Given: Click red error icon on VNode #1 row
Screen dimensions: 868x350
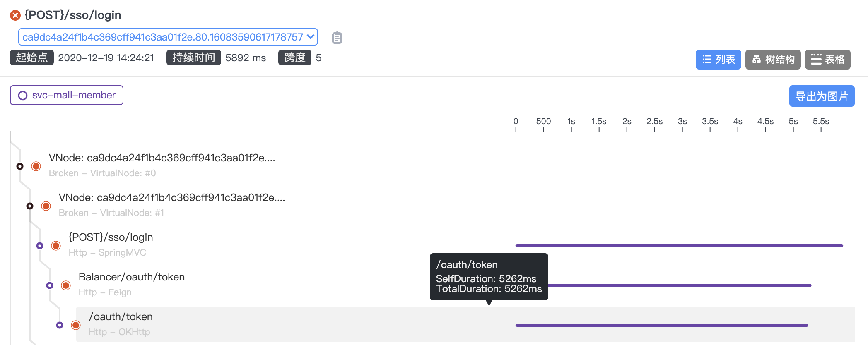Looking at the screenshot, I should click(x=46, y=206).
